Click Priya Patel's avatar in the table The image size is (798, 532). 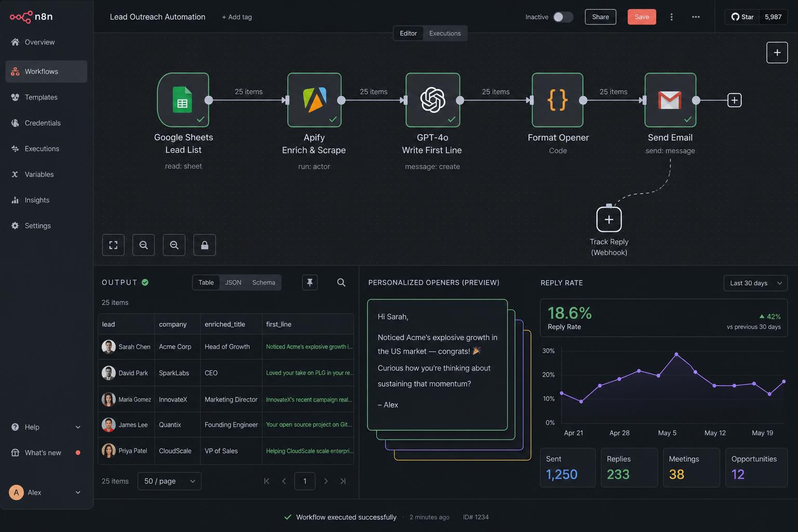pyautogui.click(x=109, y=450)
